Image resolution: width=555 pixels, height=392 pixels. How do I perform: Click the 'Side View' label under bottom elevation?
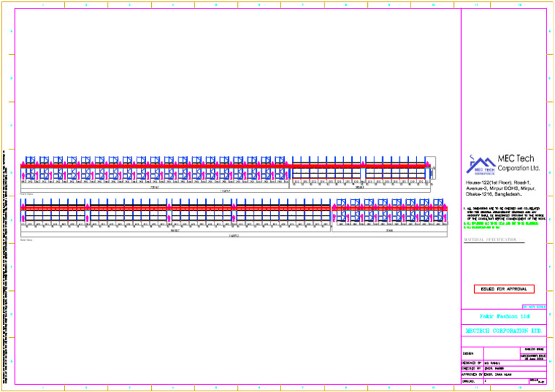tap(26, 240)
